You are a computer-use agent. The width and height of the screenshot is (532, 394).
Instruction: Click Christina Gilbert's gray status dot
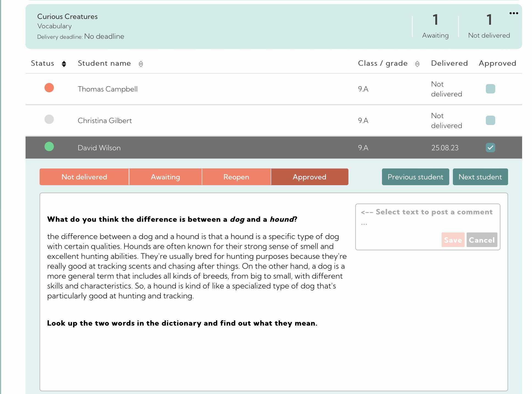(x=49, y=119)
